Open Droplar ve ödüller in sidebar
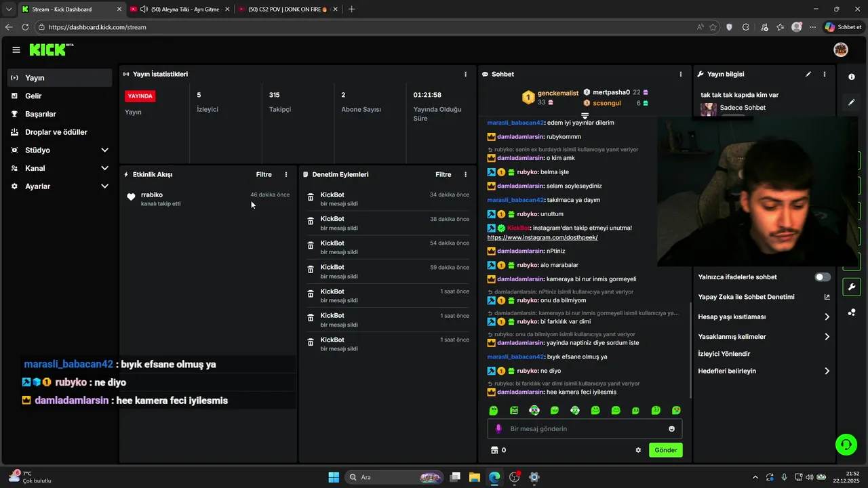Image resolution: width=868 pixels, height=488 pixels. pyautogui.click(x=60, y=132)
